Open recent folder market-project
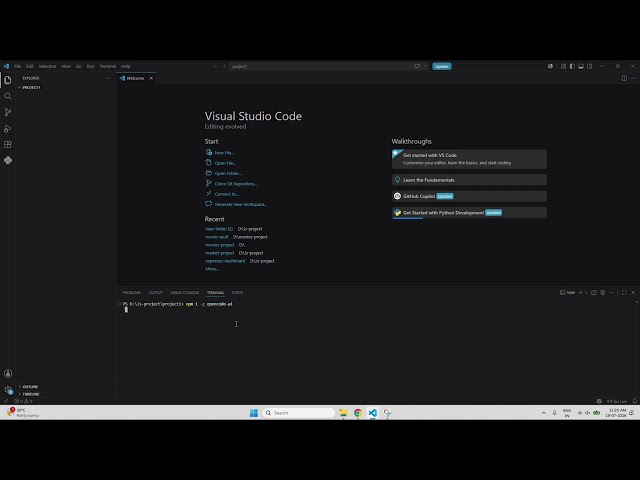 [220, 253]
